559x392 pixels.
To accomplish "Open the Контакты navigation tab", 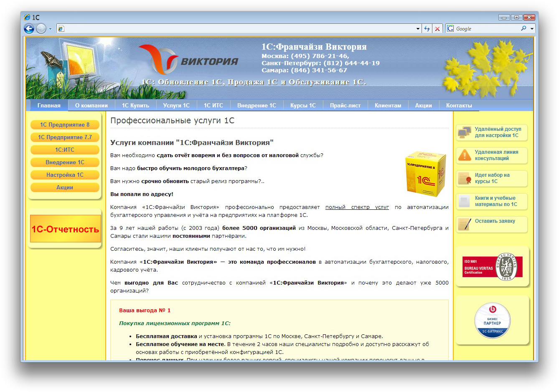I will pos(459,105).
